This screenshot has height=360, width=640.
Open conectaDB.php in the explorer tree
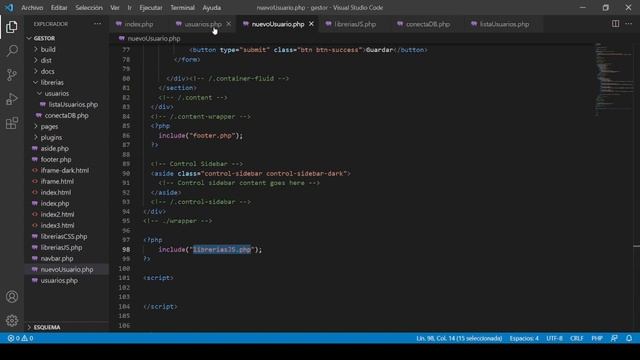[x=67, y=116]
